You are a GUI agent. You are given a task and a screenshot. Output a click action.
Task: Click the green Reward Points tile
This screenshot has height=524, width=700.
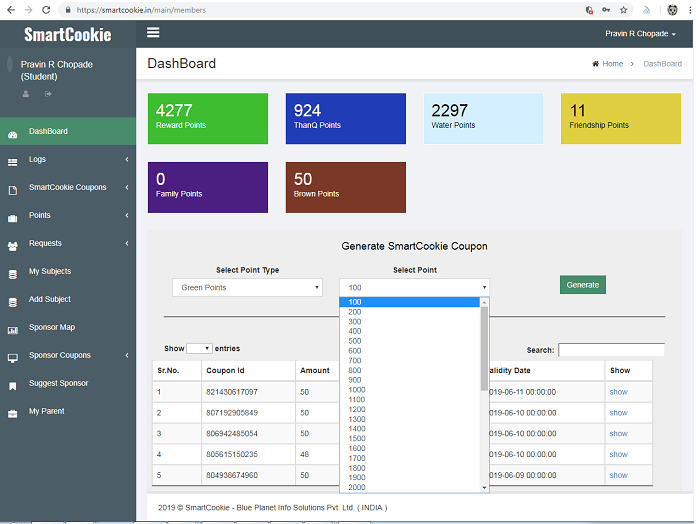click(x=207, y=118)
